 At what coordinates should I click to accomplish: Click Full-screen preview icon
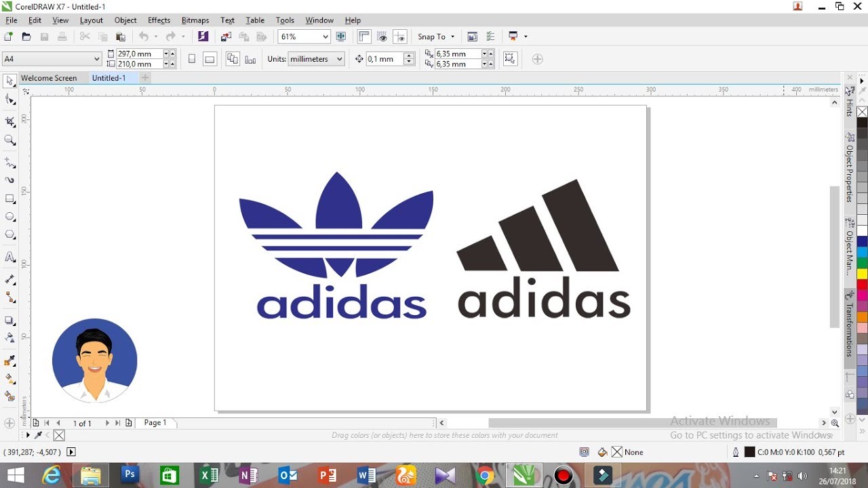[341, 37]
